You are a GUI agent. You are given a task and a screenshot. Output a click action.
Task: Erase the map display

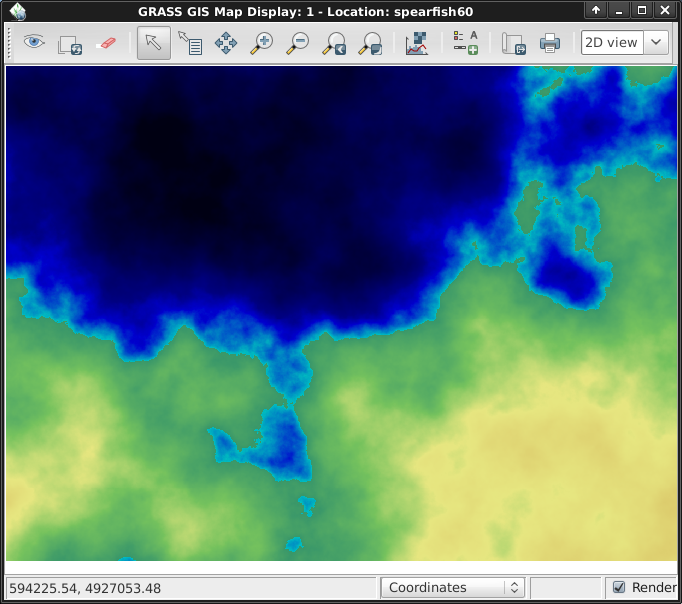(x=106, y=43)
